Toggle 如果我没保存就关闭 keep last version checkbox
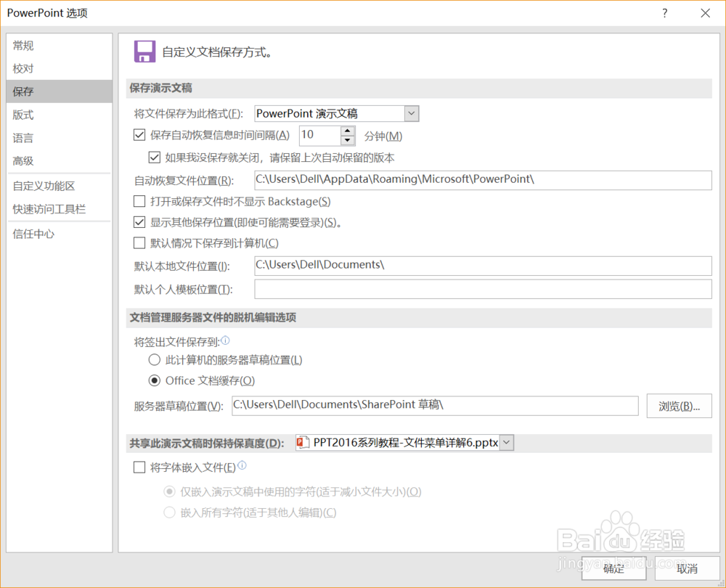Screen dimensions: 726x588 pyautogui.click(x=154, y=158)
